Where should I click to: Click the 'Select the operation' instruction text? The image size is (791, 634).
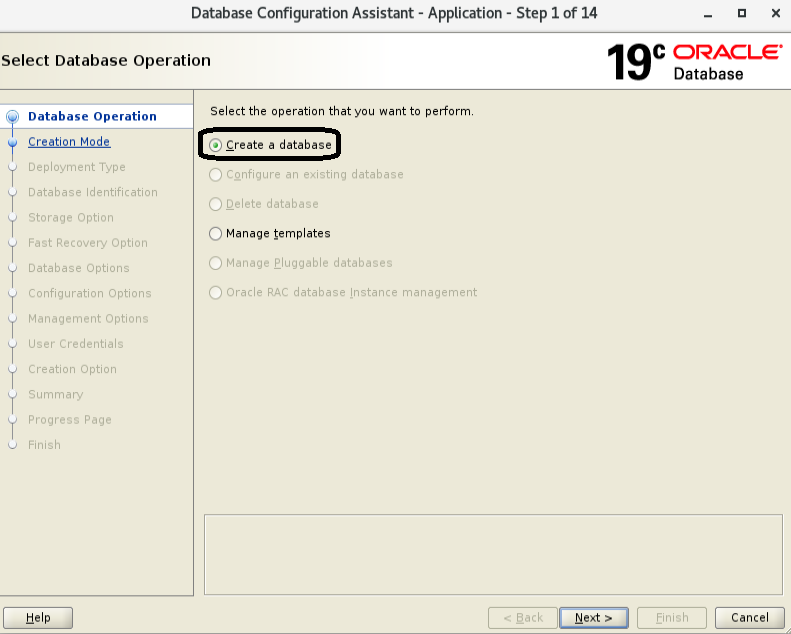[x=342, y=111]
